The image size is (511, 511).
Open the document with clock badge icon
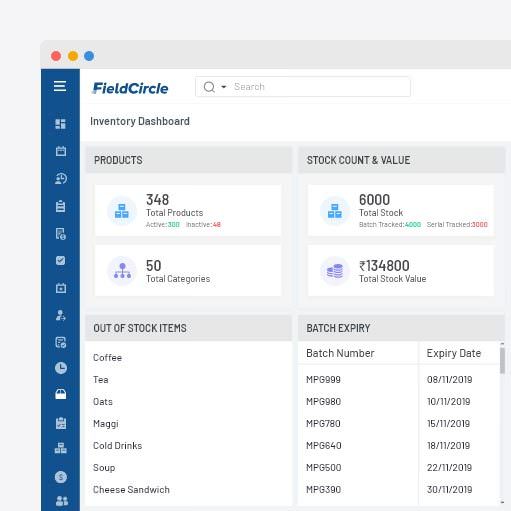coord(61,234)
